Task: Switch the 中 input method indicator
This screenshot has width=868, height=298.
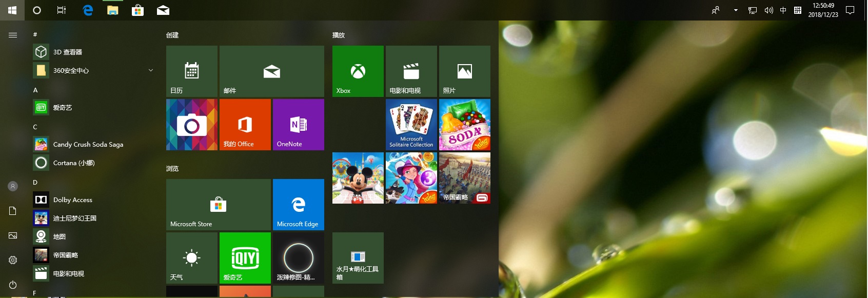Action: (783, 10)
